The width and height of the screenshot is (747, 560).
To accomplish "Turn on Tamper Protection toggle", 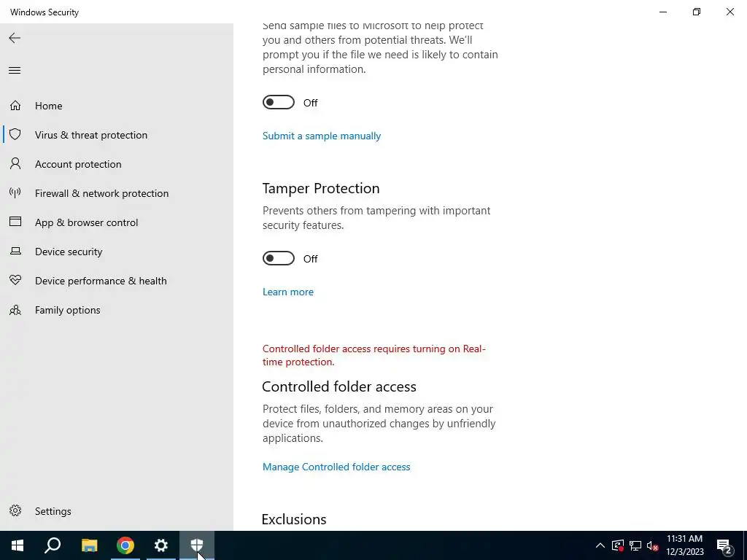I will pos(279,259).
